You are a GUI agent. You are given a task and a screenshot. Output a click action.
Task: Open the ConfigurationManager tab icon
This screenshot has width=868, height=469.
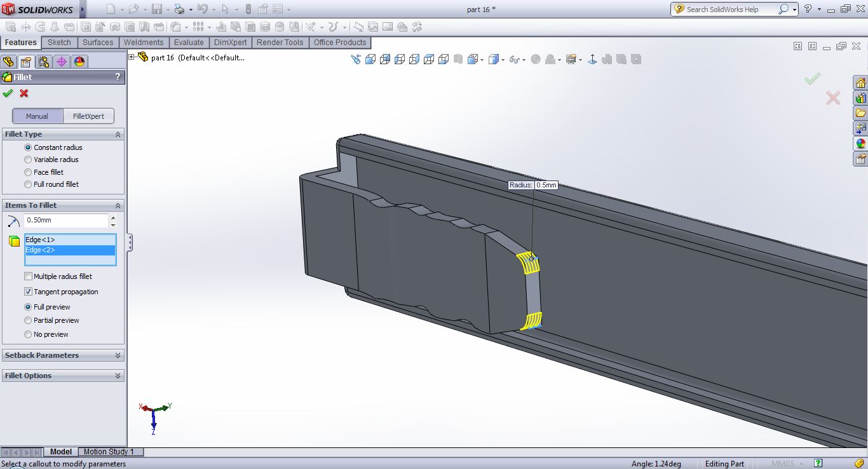43,62
